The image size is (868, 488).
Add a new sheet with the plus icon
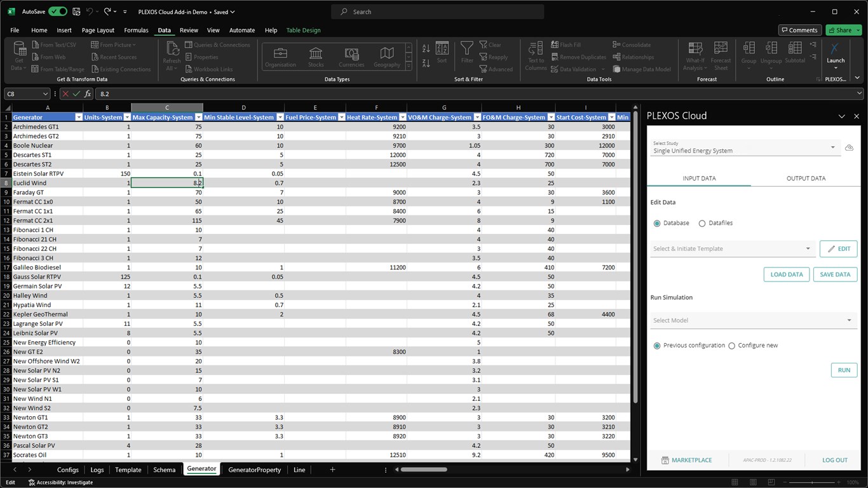[x=332, y=470]
